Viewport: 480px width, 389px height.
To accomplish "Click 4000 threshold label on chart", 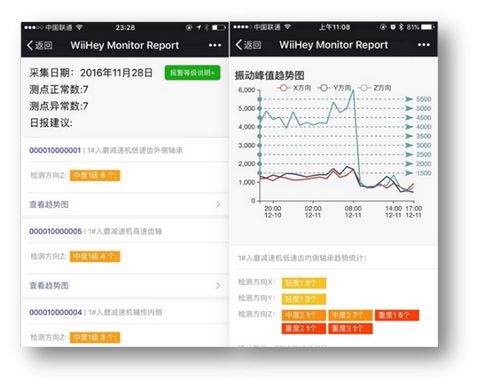I will click(x=423, y=127).
